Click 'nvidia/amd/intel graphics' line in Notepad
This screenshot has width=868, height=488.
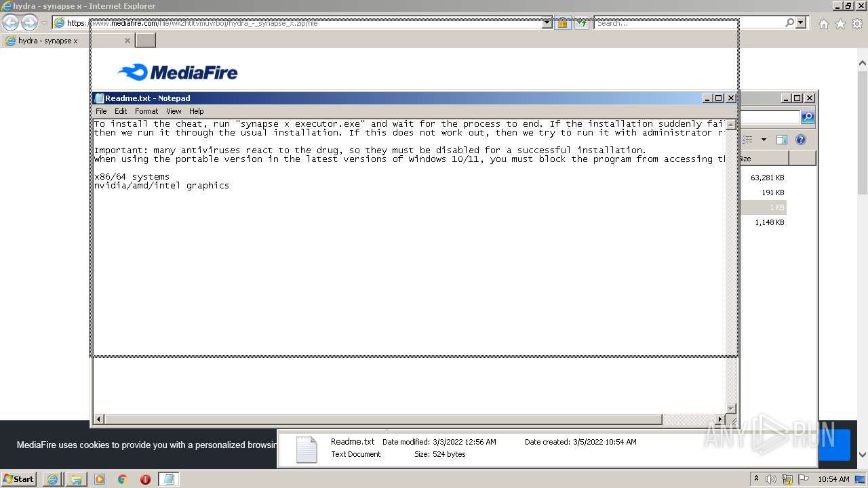click(x=161, y=185)
